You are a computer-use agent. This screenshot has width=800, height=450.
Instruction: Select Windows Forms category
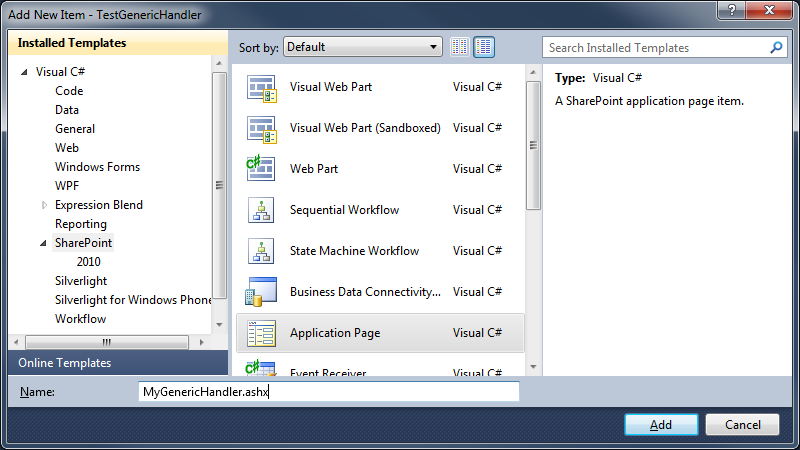pos(97,167)
